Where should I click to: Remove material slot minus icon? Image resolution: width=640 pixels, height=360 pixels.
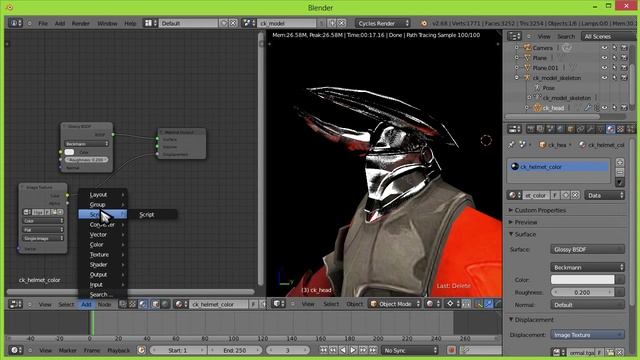click(620, 172)
